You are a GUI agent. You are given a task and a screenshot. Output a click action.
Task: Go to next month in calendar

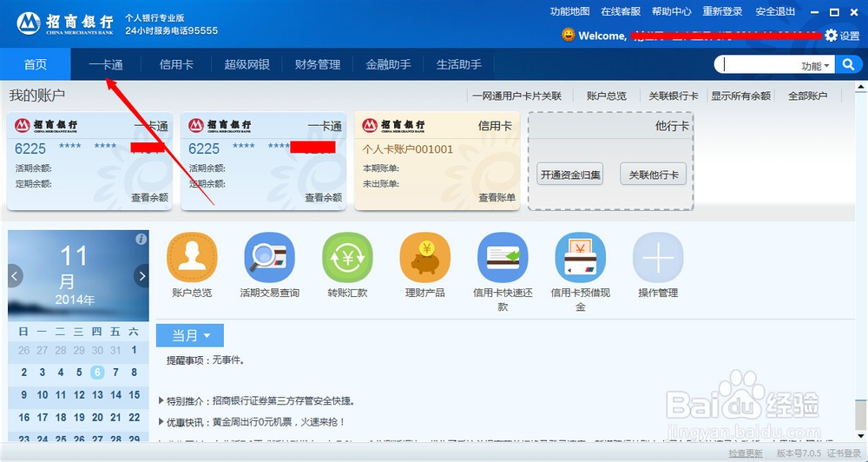pyautogui.click(x=141, y=275)
